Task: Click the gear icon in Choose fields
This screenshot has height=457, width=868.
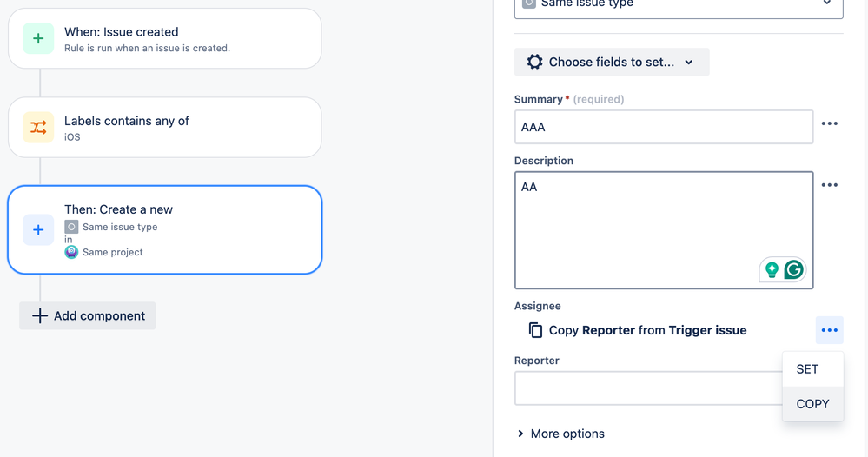Action: coord(534,62)
